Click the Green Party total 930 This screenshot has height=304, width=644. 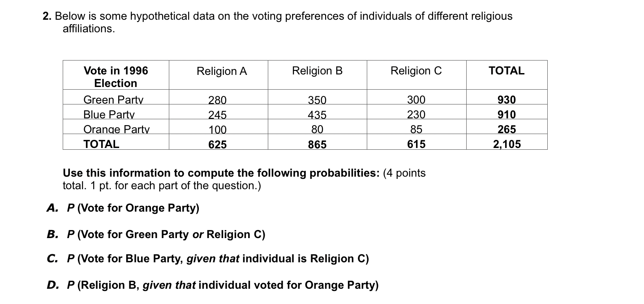point(507,100)
